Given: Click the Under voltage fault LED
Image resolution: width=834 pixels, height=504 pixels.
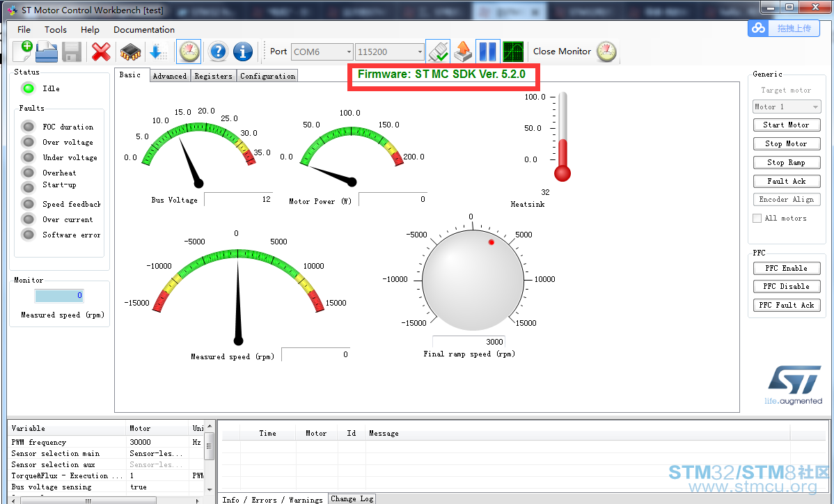Looking at the screenshot, I should (28, 157).
